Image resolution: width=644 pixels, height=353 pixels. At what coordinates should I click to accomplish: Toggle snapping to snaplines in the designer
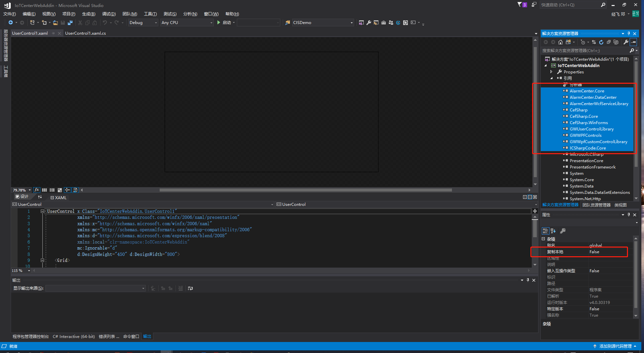pyautogui.click(x=67, y=190)
